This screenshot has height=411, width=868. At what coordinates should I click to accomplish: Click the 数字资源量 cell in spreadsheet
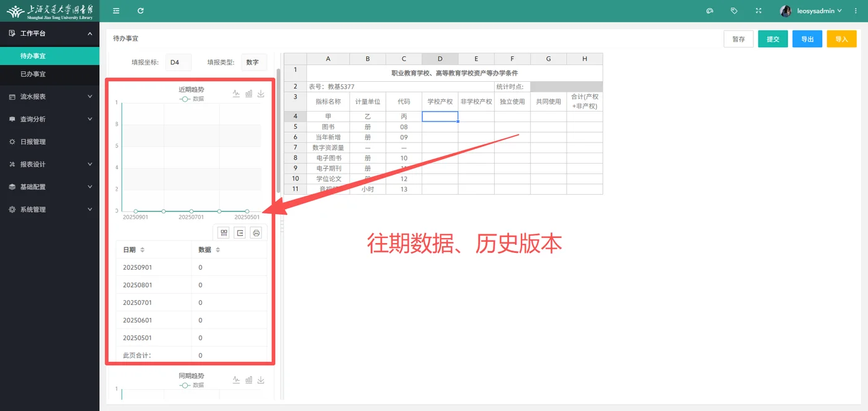328,148
